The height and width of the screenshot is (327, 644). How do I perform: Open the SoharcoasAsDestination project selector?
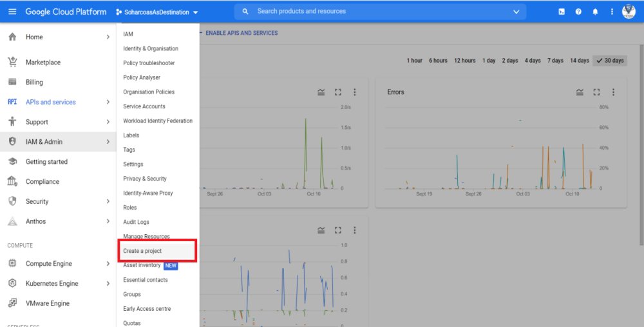(157, 12)
